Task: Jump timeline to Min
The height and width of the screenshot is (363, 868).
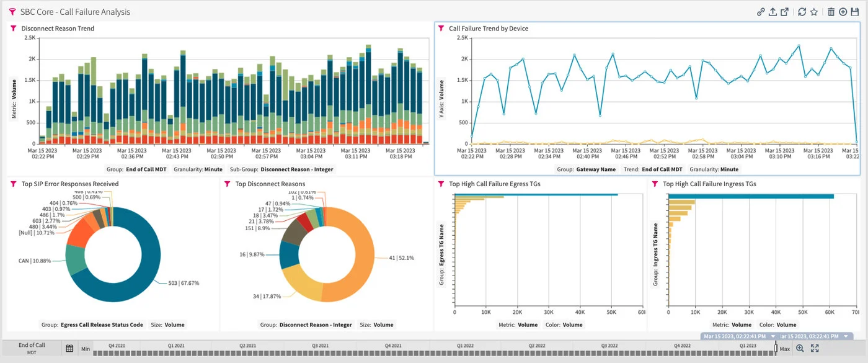Action: [86, 349]
